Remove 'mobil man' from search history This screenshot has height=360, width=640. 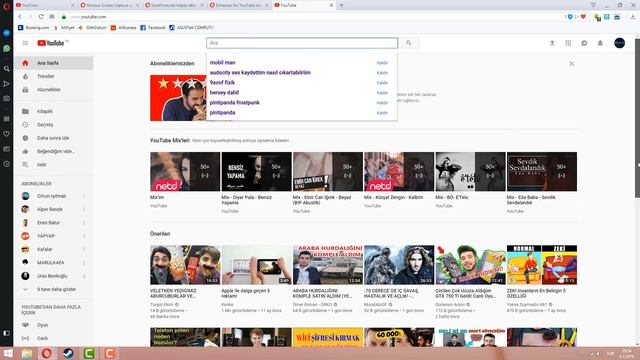point(382,63)
